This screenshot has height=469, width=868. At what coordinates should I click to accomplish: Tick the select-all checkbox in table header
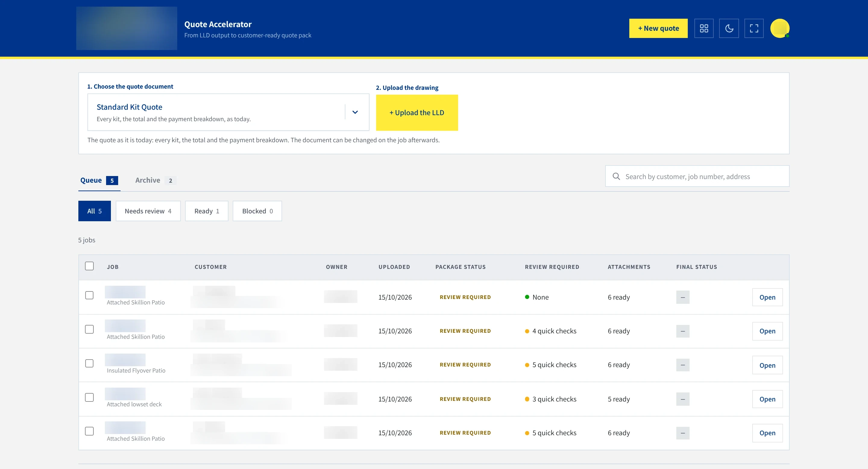(x=89, y=266)
